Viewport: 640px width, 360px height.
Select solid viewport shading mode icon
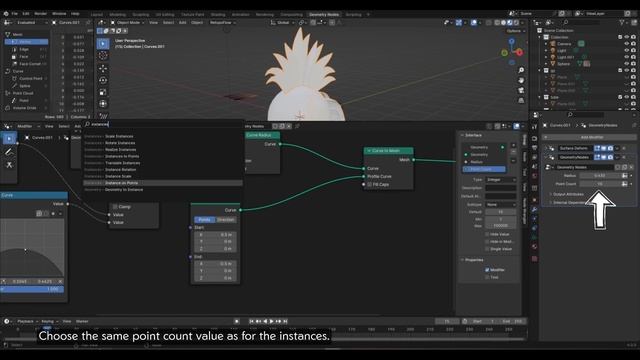[x=503, y=23]
